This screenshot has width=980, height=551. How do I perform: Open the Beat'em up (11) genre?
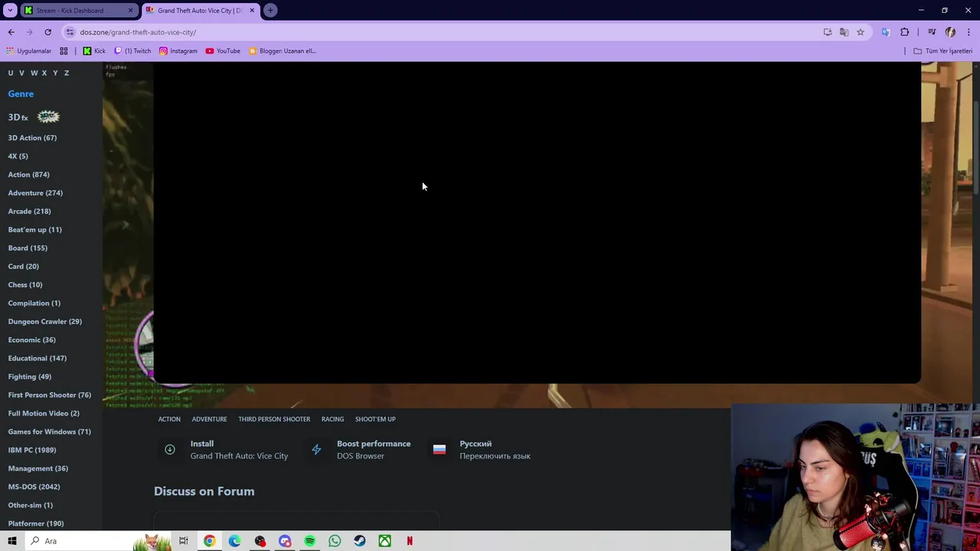(34, 230)
